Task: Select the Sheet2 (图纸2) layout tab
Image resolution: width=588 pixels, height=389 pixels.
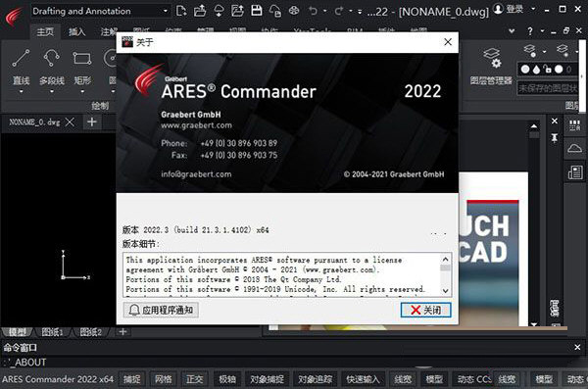Action: [x=91, y=332]
